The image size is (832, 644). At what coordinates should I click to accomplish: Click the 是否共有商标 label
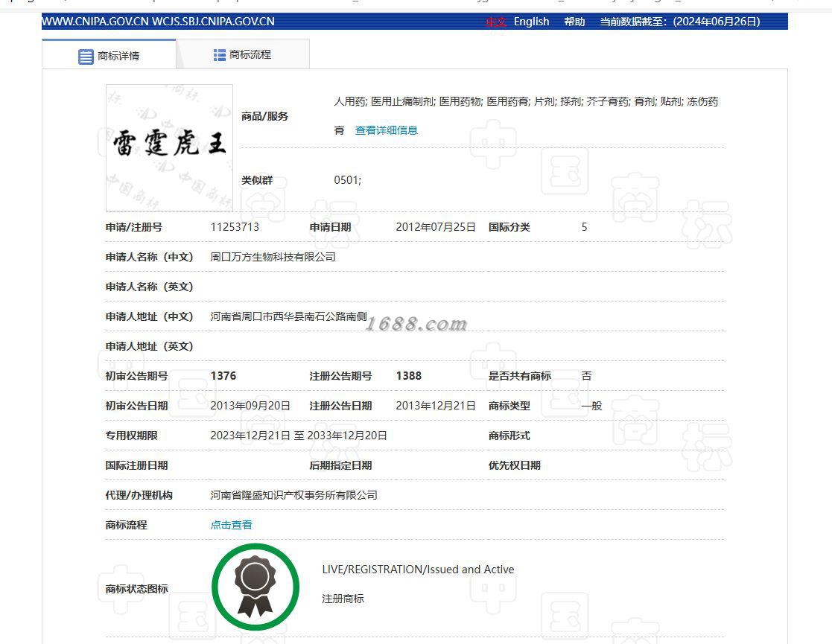(x=520, y=376)
